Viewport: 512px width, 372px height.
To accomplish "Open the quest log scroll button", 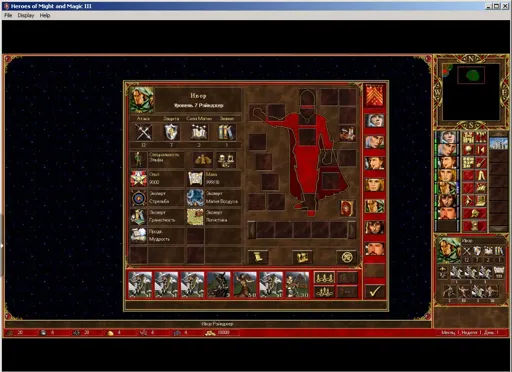I will click(x=258, y=257).
